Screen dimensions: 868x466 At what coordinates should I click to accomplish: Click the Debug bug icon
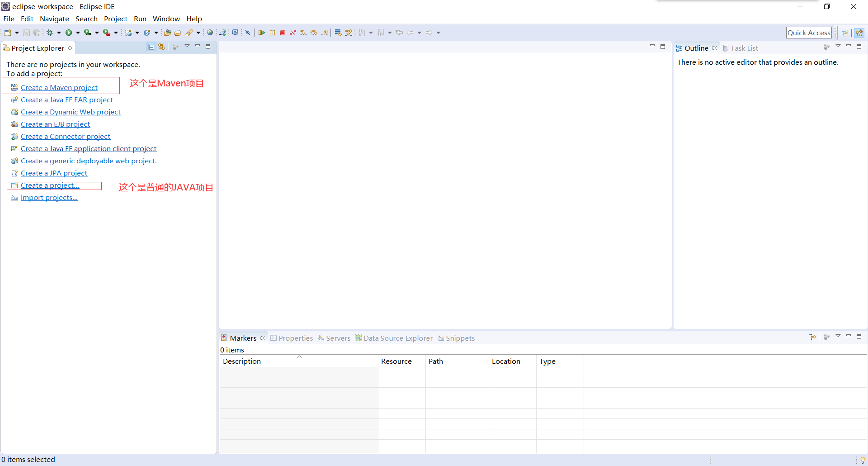point(50,33)
